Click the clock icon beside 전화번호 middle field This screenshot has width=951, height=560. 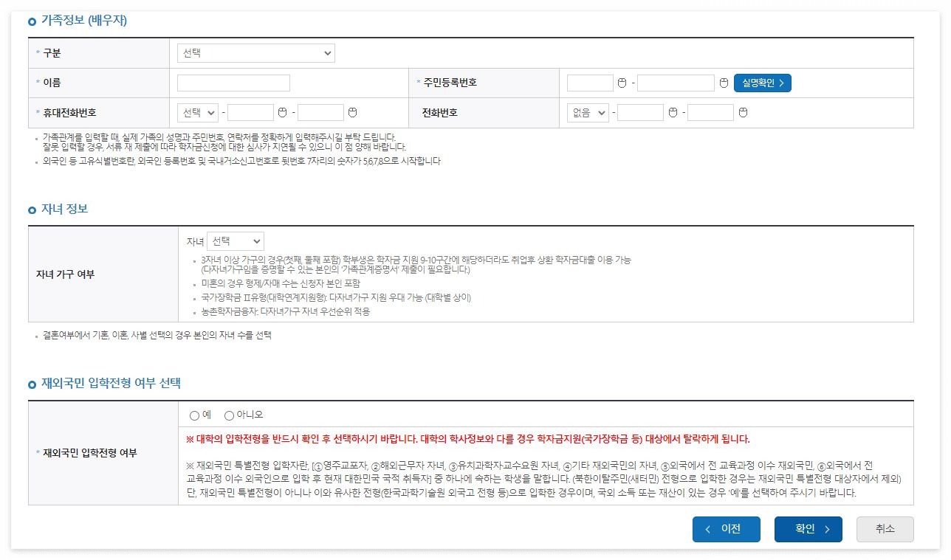673,112
